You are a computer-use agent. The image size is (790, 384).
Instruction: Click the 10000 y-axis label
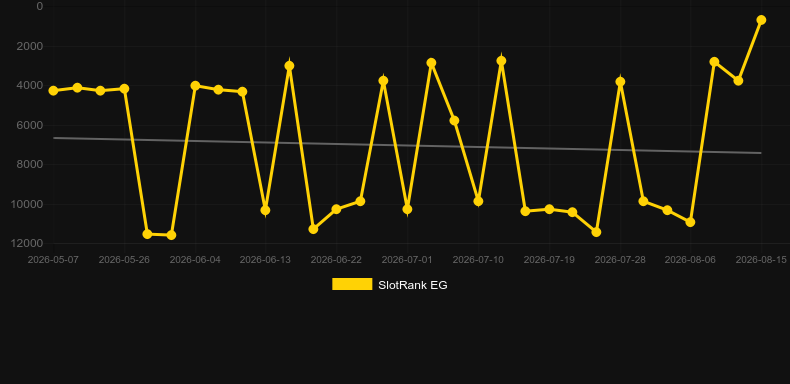click(28, 204)
